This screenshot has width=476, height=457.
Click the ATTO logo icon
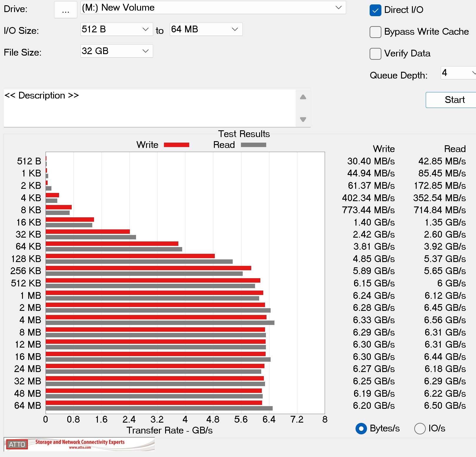click(17, 444)
